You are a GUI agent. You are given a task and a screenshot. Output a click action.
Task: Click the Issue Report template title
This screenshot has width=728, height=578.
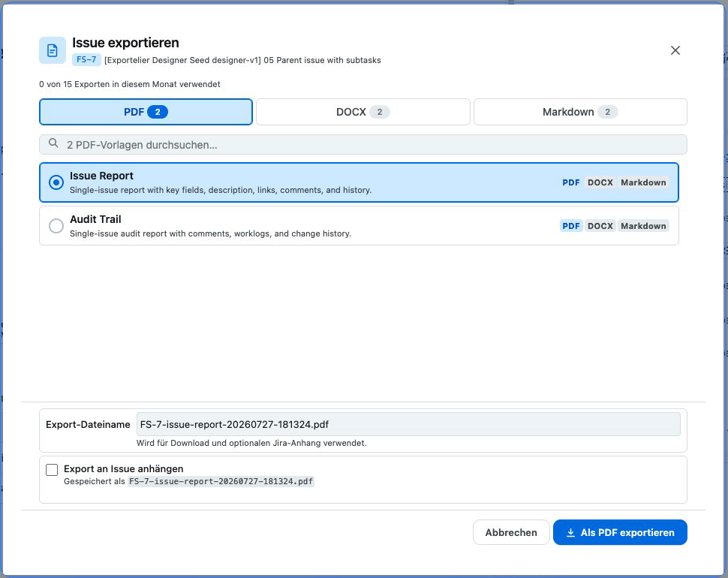point(101,176)
